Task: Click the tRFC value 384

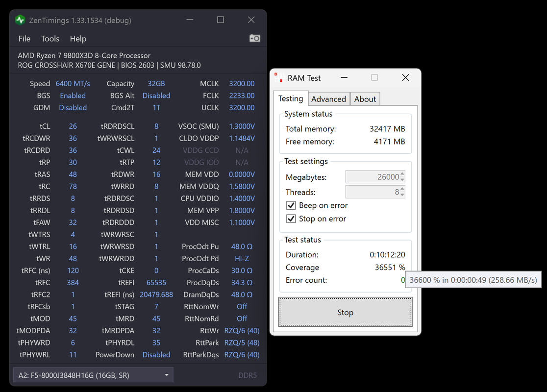Action: pos(73,283)
